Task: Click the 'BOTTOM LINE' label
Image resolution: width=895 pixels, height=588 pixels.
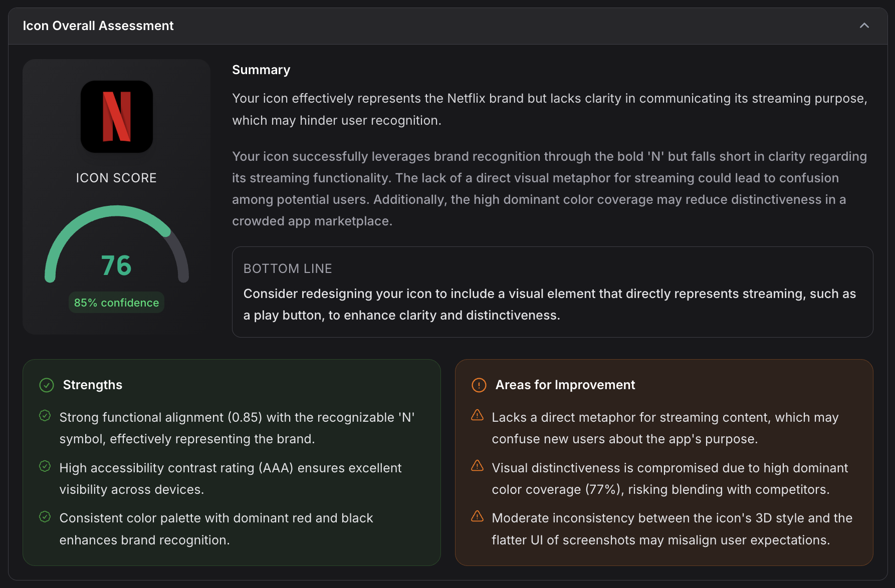Action: click(x=288, y=268)
